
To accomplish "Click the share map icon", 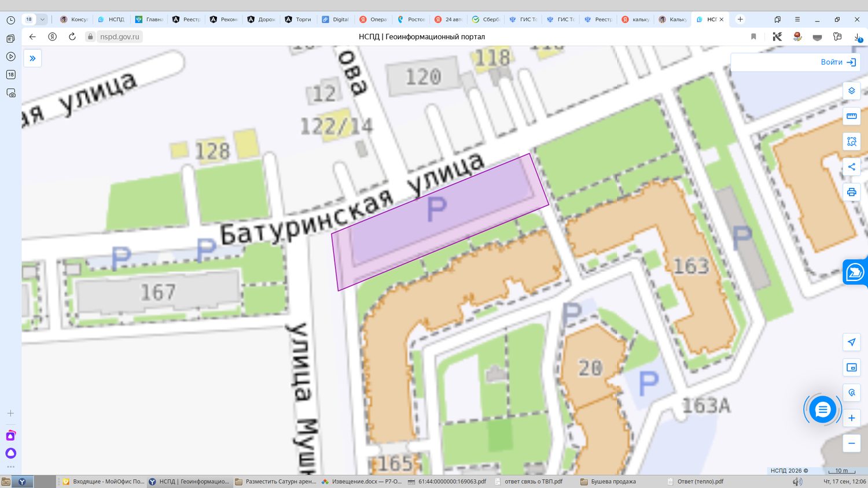I will 852,167.
